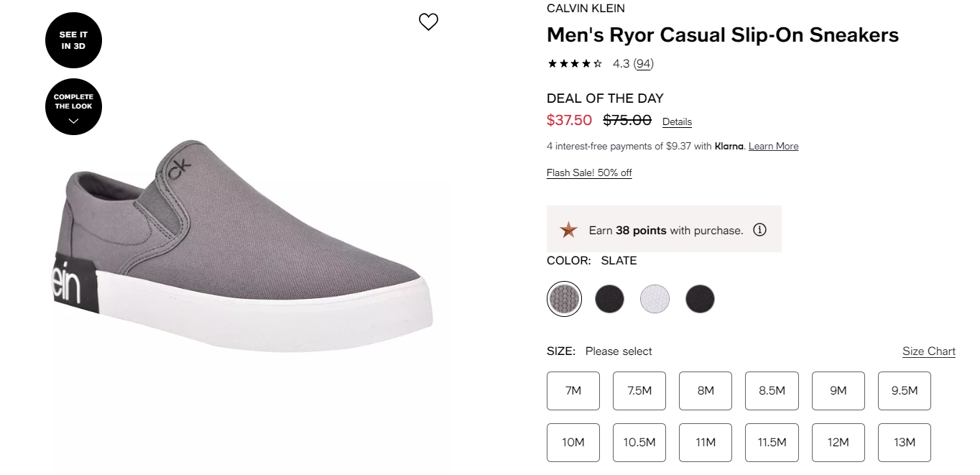Choose the second black color swatch
The image size is (980, 475).
click(609, 298)
